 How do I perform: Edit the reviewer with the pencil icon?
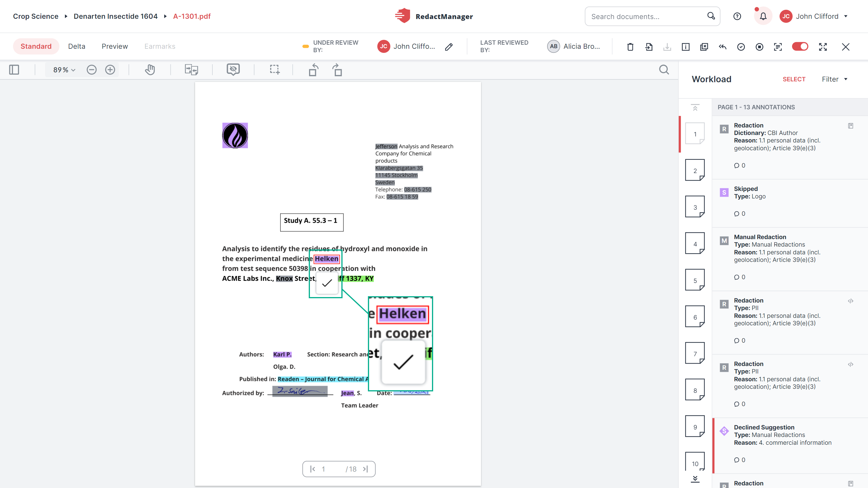448,47
